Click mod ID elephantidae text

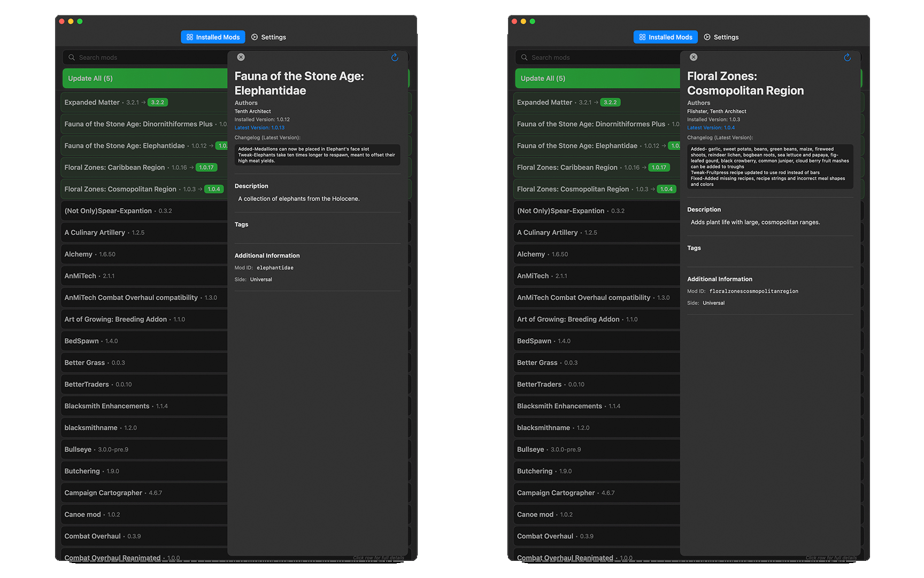[275, 268]
